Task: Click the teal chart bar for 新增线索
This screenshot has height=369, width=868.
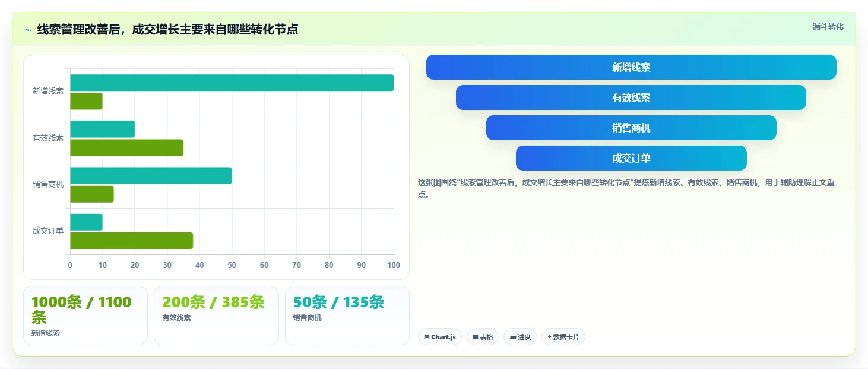Action: tap(232, 83)
